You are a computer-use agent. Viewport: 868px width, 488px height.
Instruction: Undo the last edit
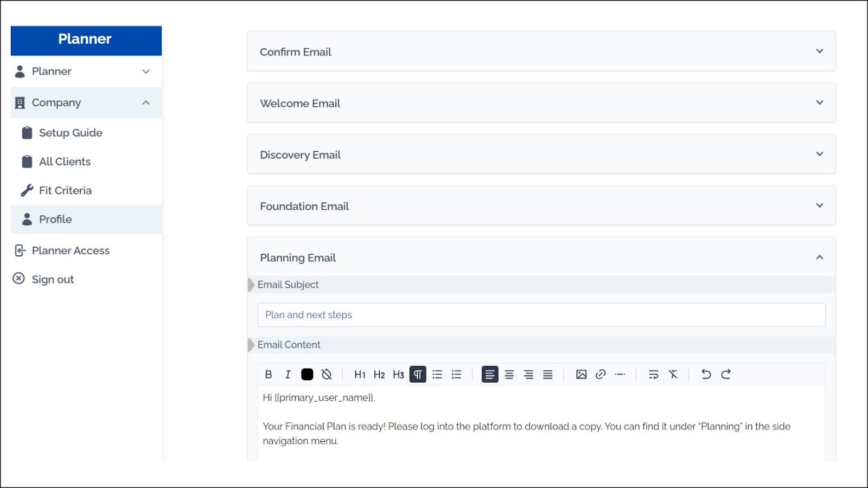pos(706,374)
